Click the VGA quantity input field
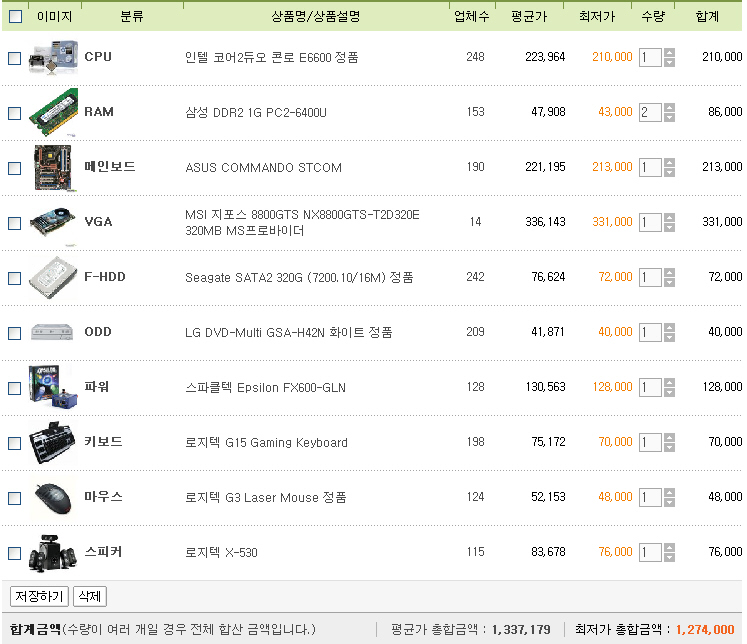Image resolution: width=747 pixels, height=644 pixels. [x=650, y=222]
